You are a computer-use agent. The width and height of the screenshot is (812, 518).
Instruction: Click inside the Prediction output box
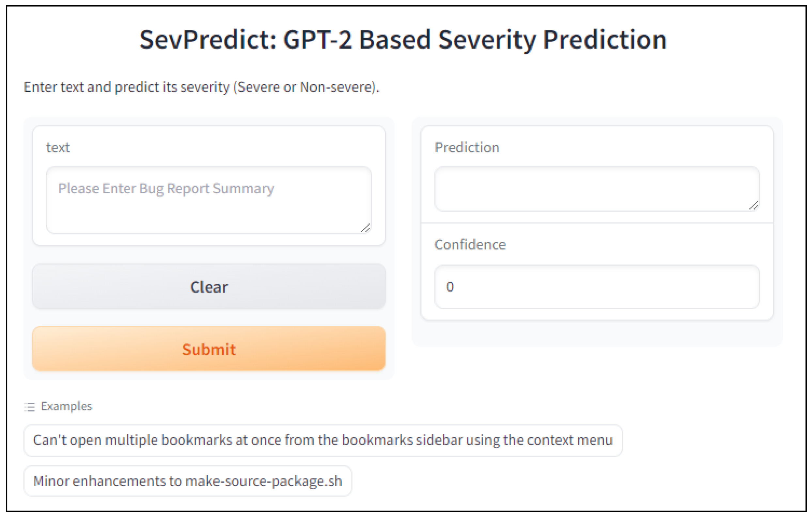pyautogui.click(x=597, y=189)
